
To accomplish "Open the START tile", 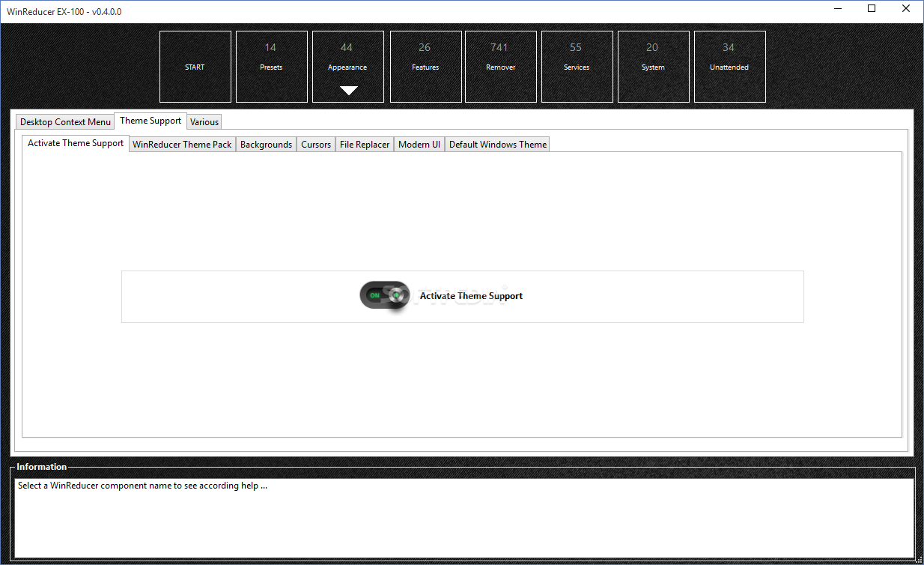I will pos(195,67).
